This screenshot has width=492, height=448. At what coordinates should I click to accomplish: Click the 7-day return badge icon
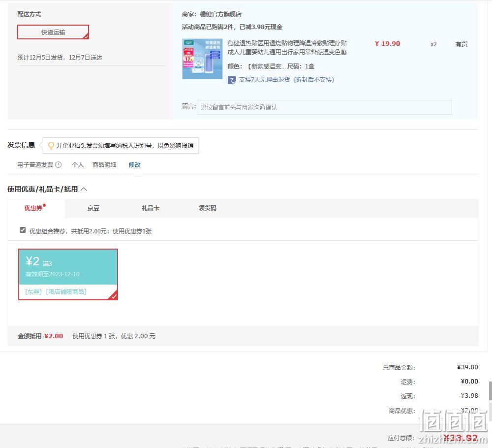pos(232,80)
